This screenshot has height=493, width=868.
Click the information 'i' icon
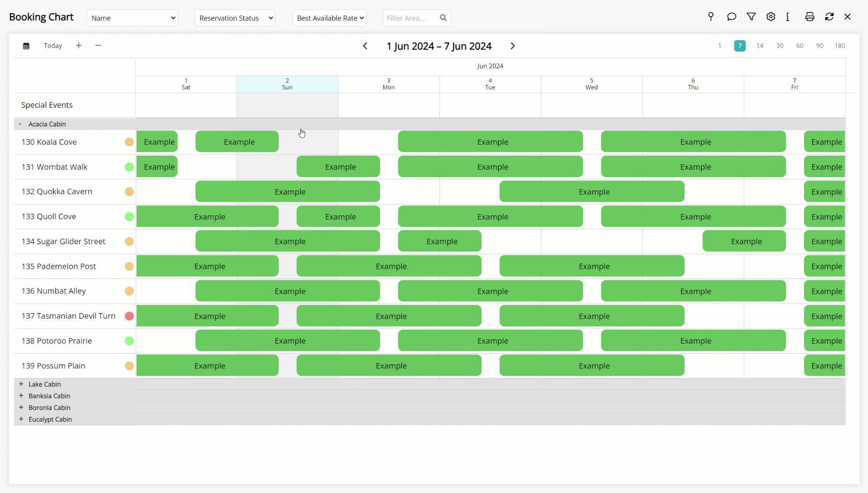coord(788,17)
